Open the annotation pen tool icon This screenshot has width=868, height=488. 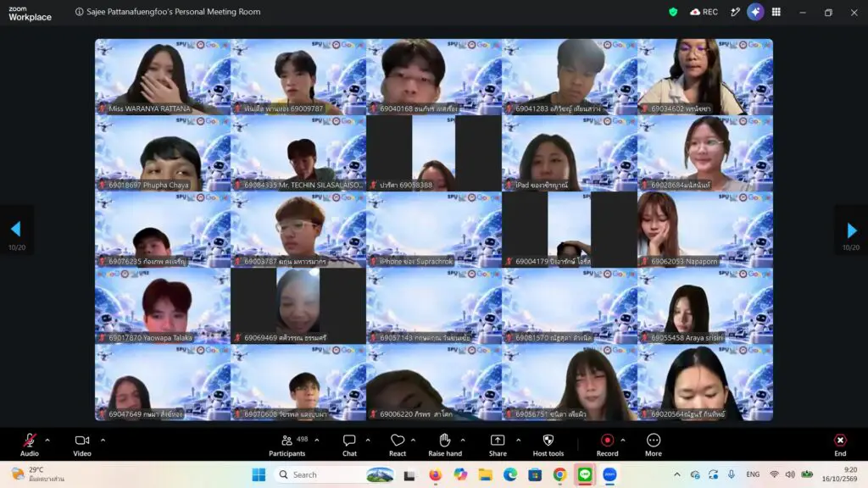(x=735, y=12)
